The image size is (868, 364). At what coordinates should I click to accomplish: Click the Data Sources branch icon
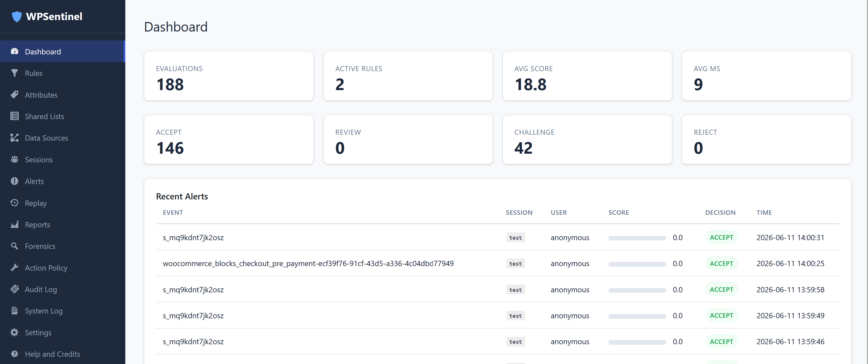[x=15, y=138]
